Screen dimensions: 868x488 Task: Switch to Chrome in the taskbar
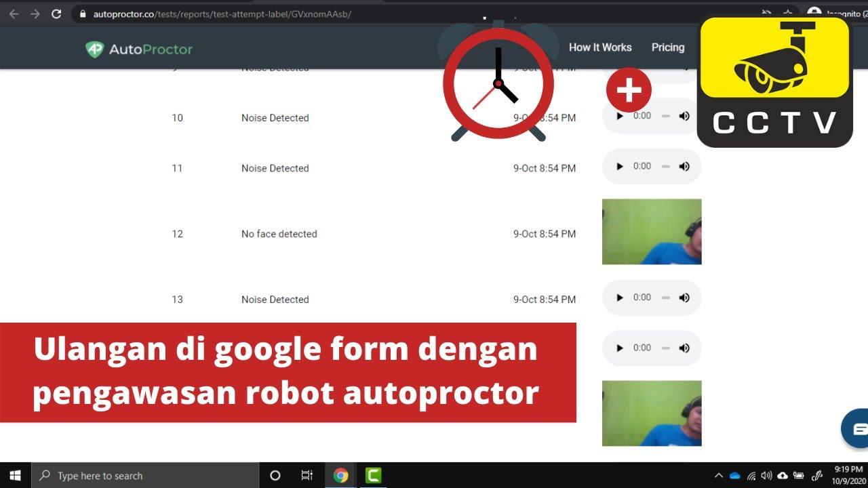[x=341, y=476]
